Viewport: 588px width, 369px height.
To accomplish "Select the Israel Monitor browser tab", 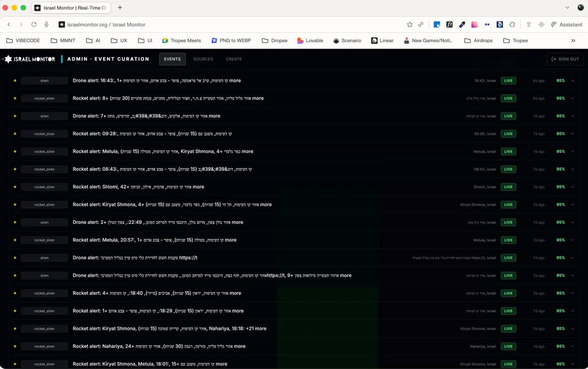I will (x=71, y=8).
